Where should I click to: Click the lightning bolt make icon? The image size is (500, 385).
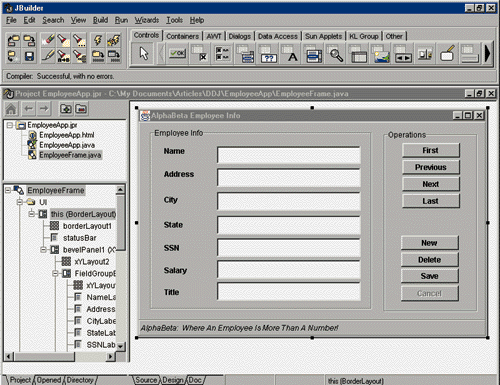tap(98, 40)
